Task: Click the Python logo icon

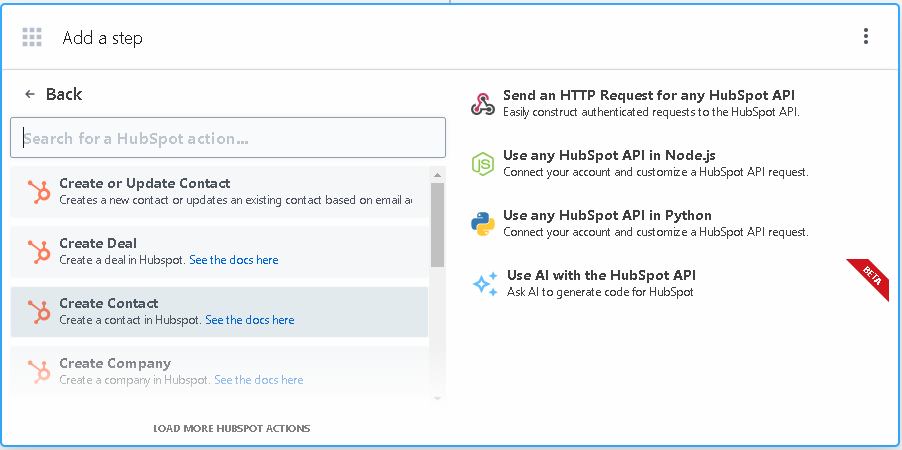Action: pyautogui.click(x=483, y=223)
